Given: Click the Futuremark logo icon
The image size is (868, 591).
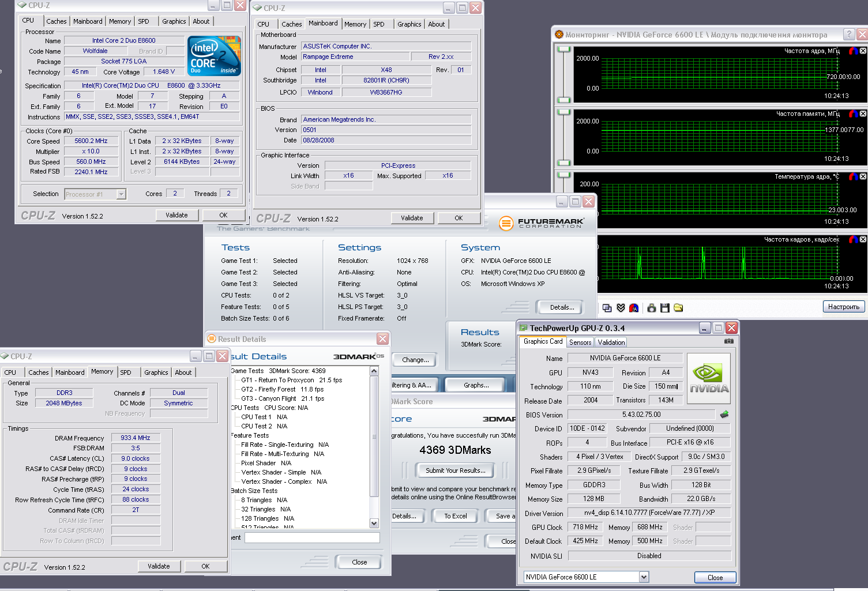Looking at the screenshot, I should click(506, 223).
